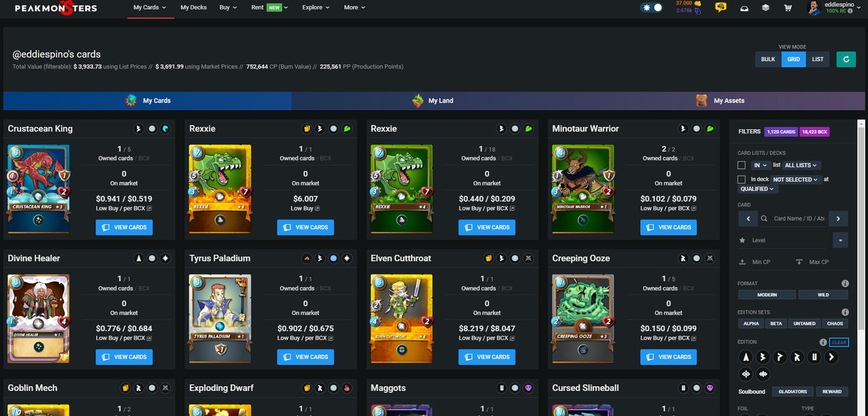Switch view mode to Bulk
The height and width of the screenshot is (416, 868).
pyautogui.click(x=768, y=59)
